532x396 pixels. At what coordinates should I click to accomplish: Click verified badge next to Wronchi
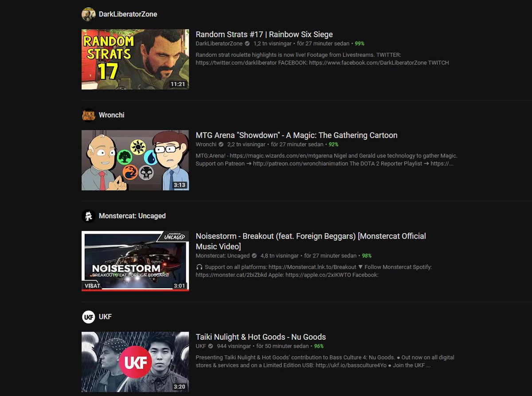(221, 145)
